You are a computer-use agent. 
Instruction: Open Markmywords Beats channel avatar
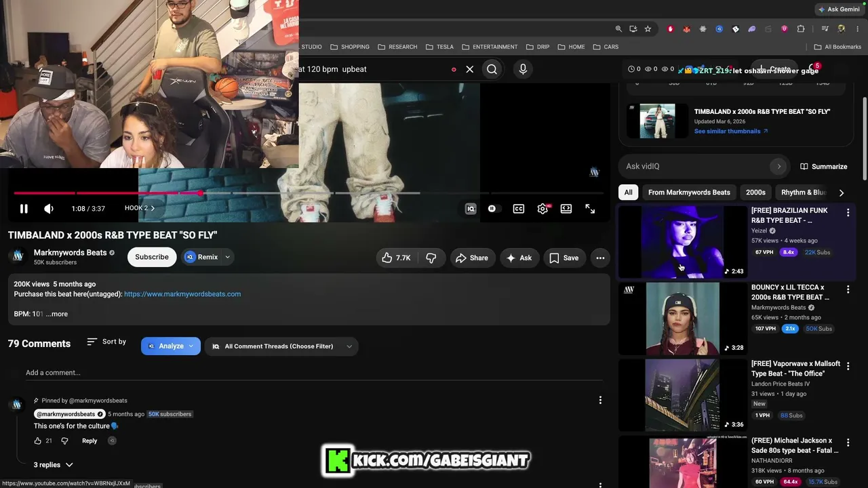pyautogui.click(x=18, y=256)
